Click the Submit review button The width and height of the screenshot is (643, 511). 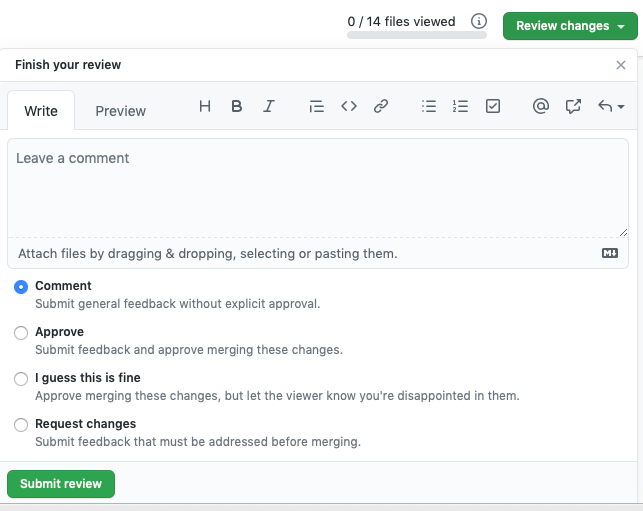(x=61, y=484)
